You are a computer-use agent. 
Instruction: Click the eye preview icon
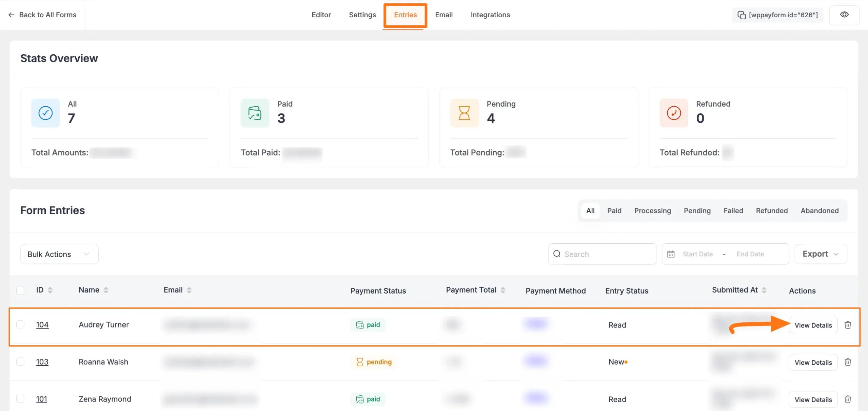coord(844,15)
